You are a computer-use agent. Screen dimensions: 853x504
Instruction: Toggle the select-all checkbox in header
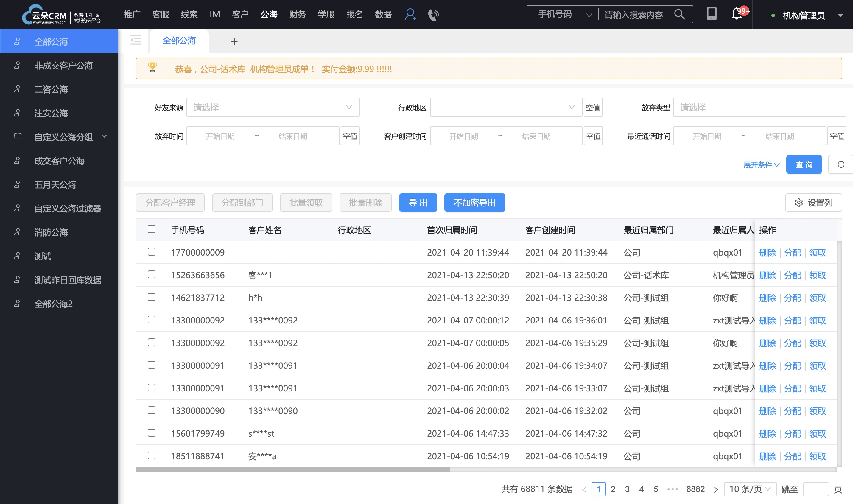(x=152, y=229)
